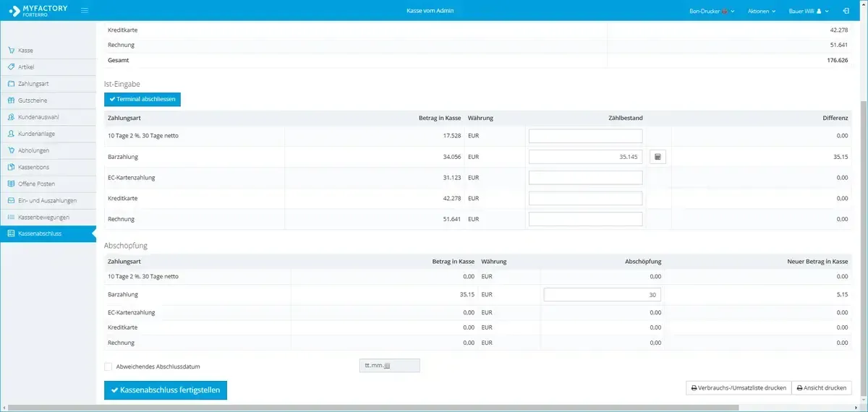Select Kassenbewegungen in the sidebar

point(43,217)
